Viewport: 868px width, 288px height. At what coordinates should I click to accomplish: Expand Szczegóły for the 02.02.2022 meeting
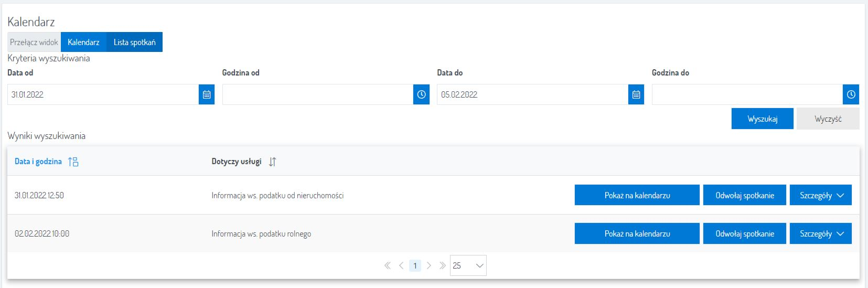click(820, 234)
